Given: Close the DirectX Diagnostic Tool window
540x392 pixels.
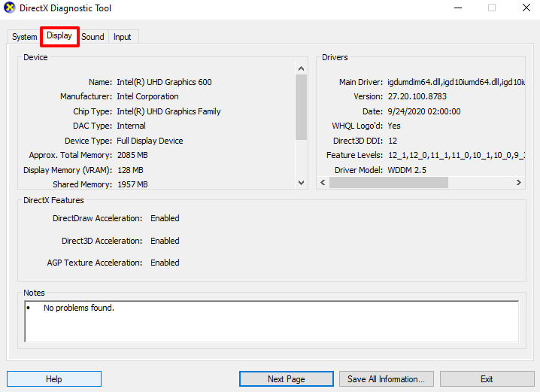Looking at the screenshot, I should pos(526,8).
